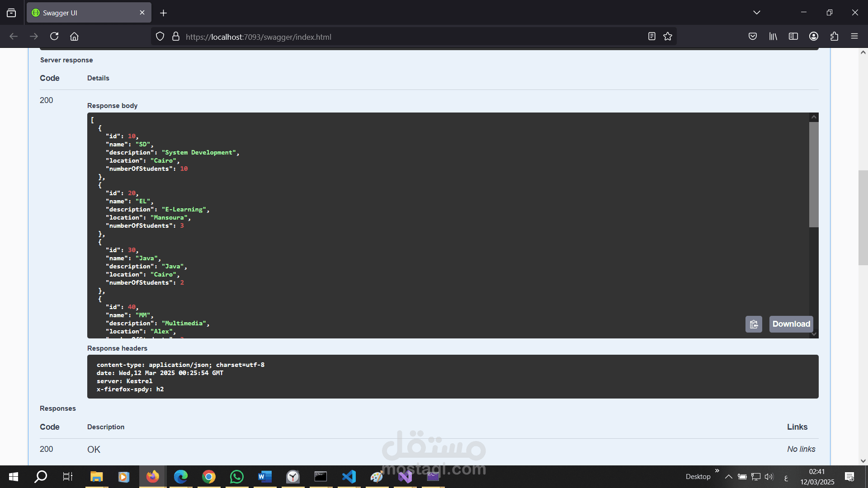Go to the Firefox home page
Image resolution: width=868 pixels, height=488 pixels.
click(x=74, y=37)
